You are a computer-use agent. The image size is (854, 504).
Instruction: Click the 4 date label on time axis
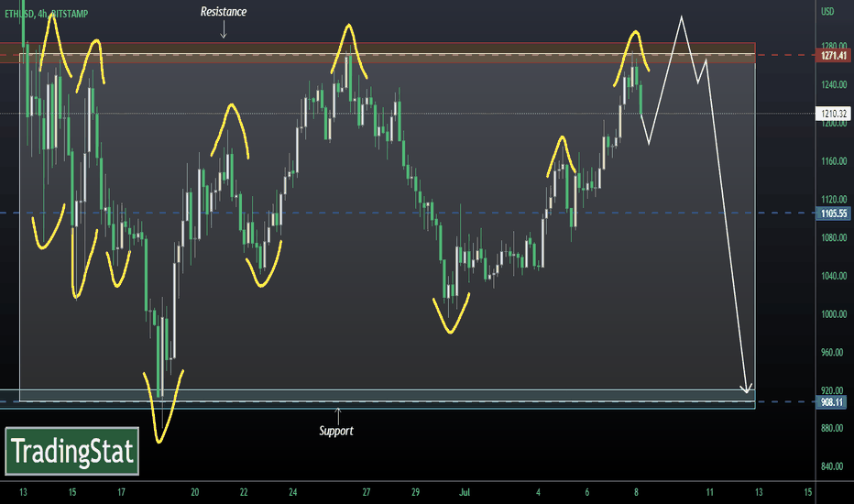tap(538, 493)
